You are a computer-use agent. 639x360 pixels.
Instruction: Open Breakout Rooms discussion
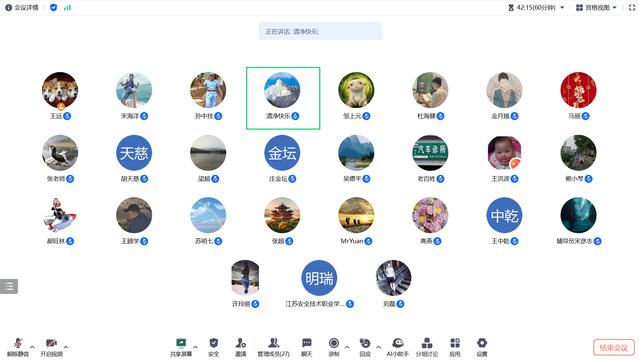(x=427, y=347)
